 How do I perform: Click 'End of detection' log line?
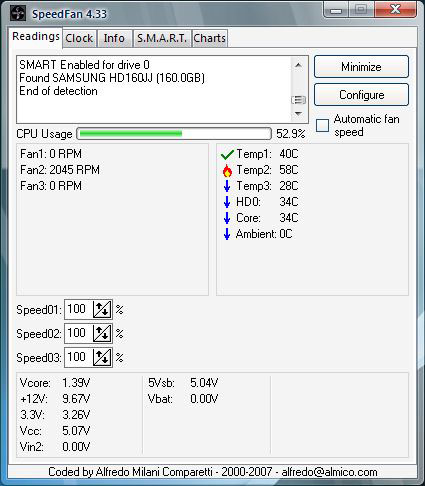point(58,91)
